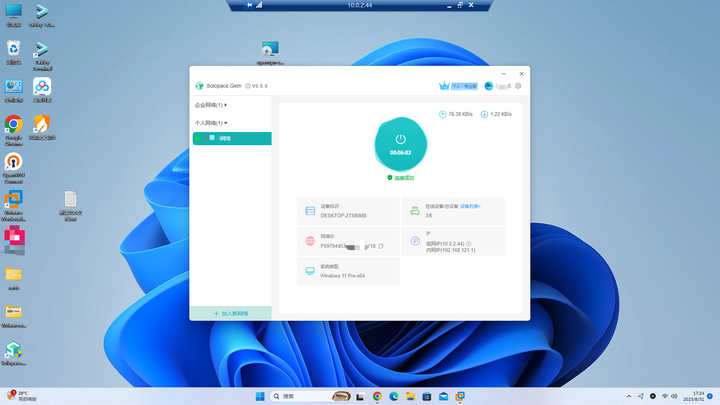Open the device list link
The image size is (720, 405).
click(x=470, y=207)
